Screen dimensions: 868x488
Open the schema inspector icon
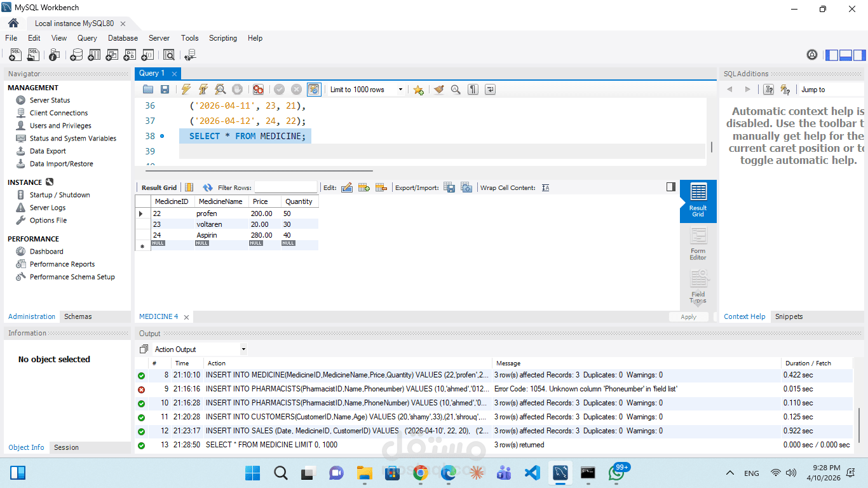click(55, 55)
